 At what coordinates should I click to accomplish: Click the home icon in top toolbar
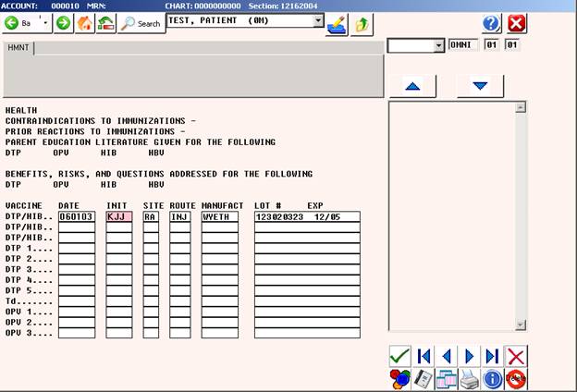[84, 22]
